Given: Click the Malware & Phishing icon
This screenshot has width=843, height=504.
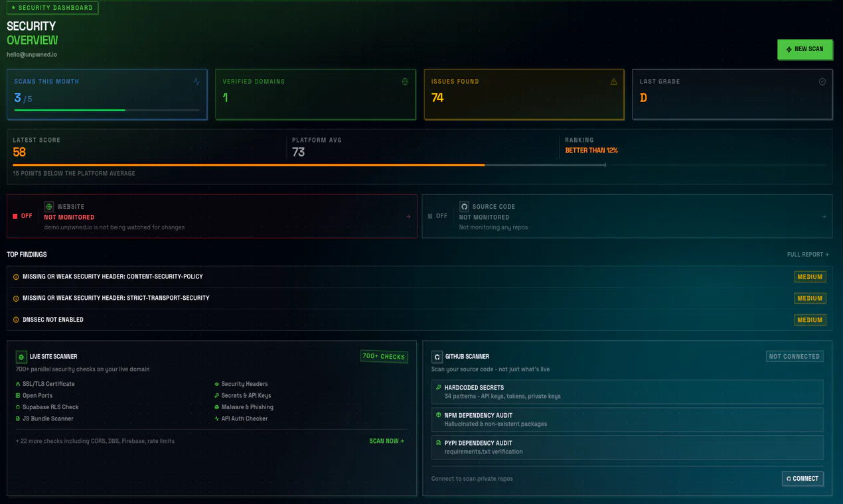Looking at the screenshot, I should (216, 407).
